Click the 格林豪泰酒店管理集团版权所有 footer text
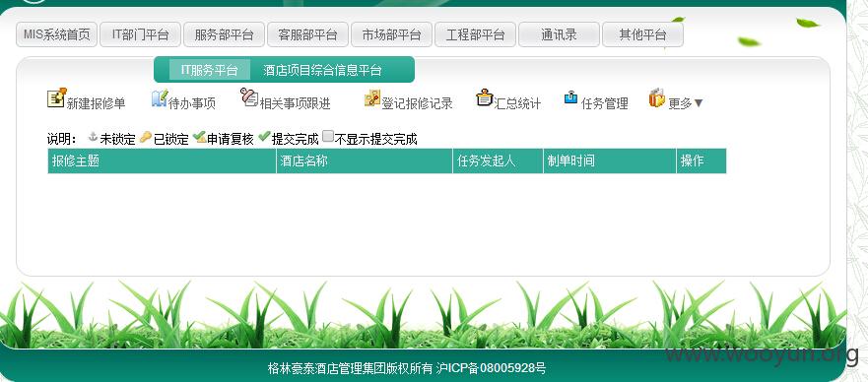 pos(350,368)
